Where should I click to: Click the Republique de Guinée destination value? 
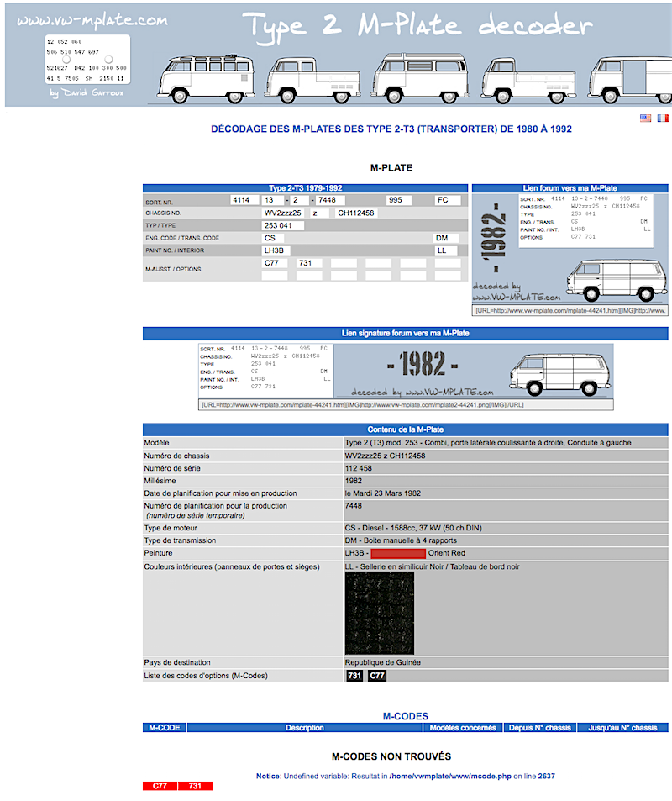383,662
